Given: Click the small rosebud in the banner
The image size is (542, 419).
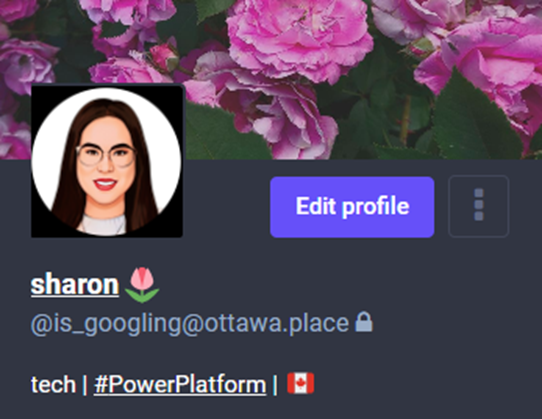Looking at the screenshot, I should tap(164, 57).
